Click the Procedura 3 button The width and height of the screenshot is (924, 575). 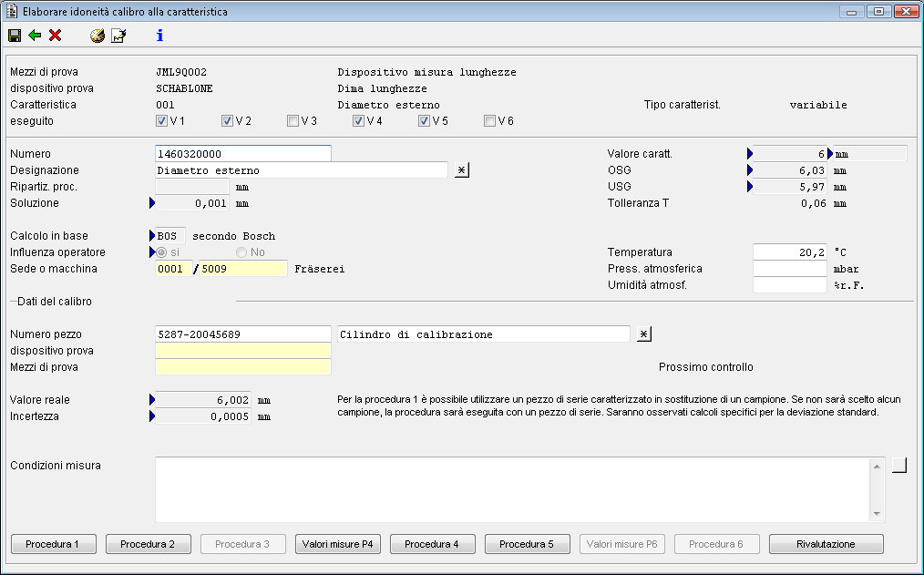point(243,544)
